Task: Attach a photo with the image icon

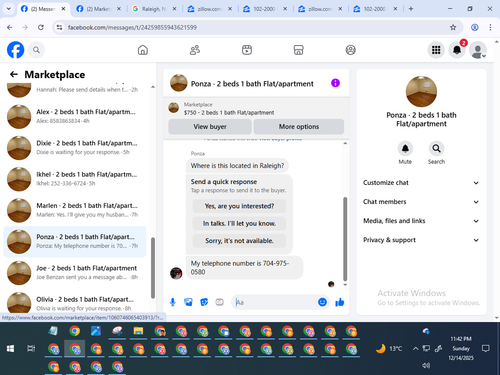Action: click(x=188, y=302)
